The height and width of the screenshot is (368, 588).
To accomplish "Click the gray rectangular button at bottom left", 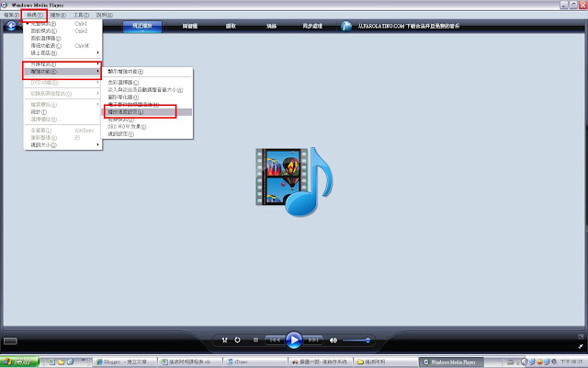I will point(10,341).
